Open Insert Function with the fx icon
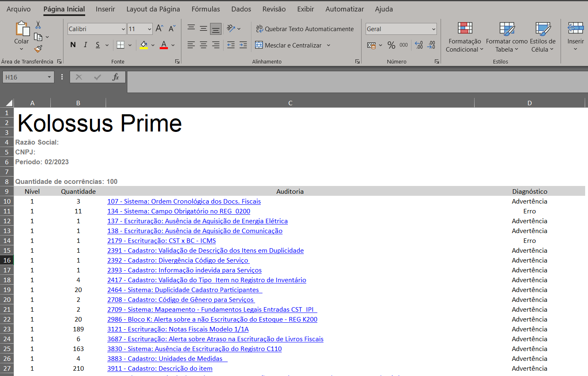Viewport: 588px width, 376px height. pos(116,77)
